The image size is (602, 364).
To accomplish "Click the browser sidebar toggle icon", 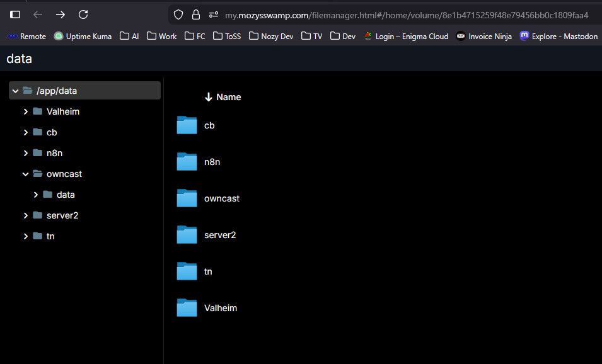I will tap(15, 14).
